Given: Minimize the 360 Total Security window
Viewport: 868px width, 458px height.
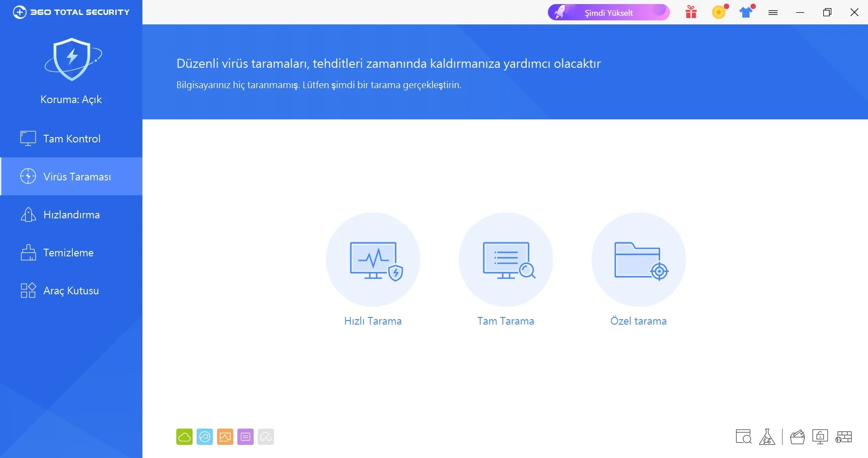Looking at the screenshot, I should point(800,13).
